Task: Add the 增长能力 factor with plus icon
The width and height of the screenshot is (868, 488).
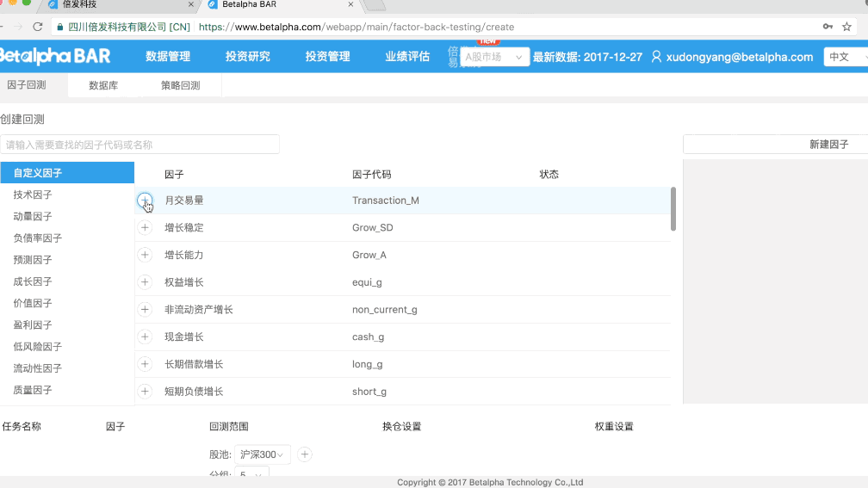Action: 145,255
